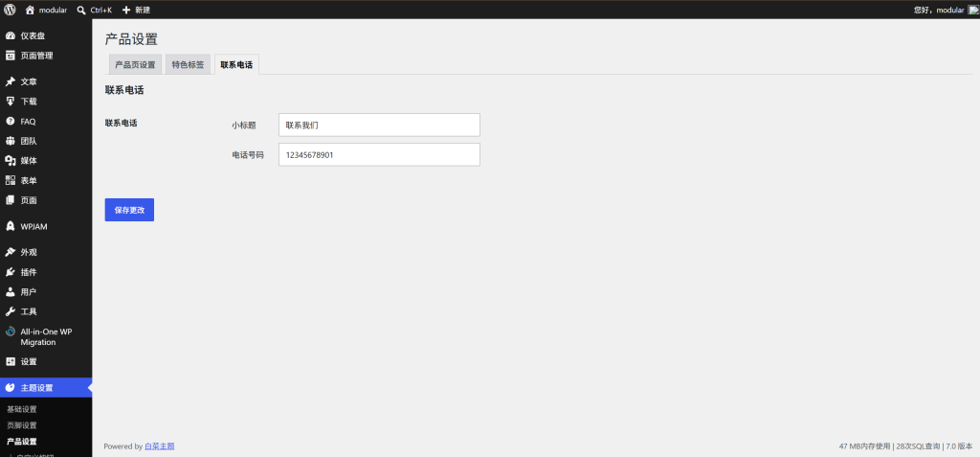Image resolution: width=980 pixels, height=457 pixels.
Task: Open the 页脚设置 submenu item
Action: point(22,425)
